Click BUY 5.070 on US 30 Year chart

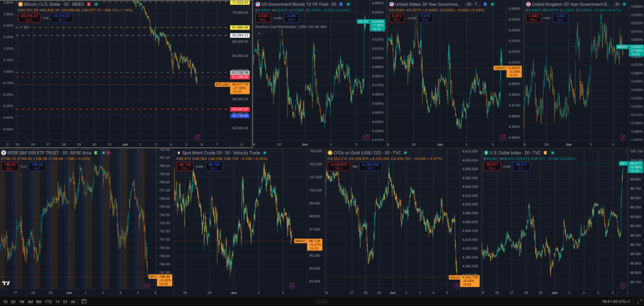point(425,17)
